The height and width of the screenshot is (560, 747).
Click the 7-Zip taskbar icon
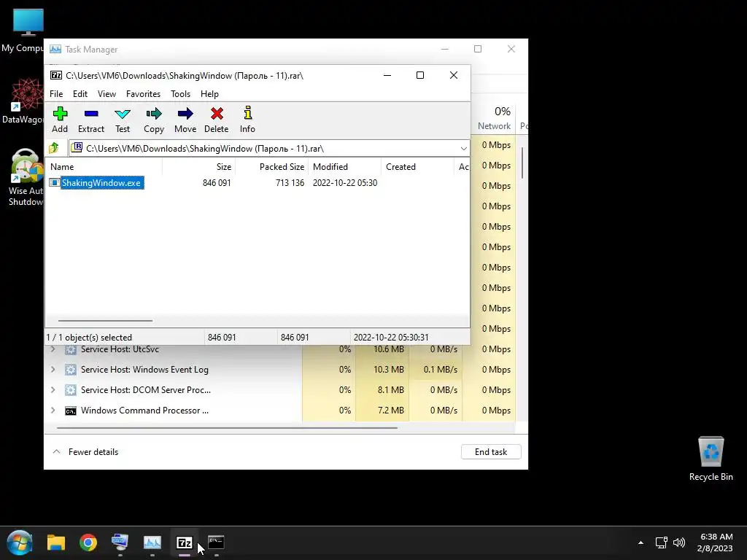tap(185, 542)
